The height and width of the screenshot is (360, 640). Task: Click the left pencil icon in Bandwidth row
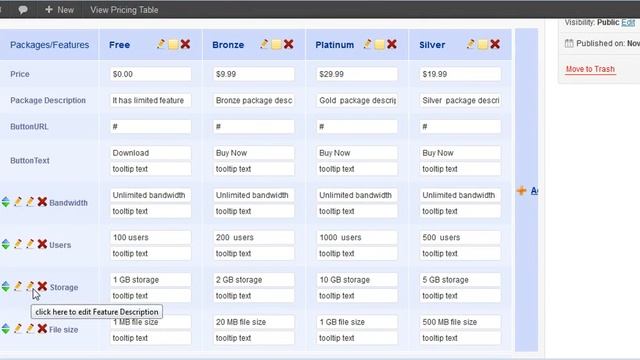(18, 202)
